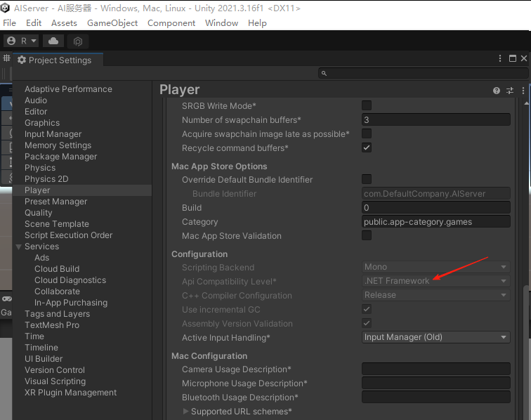This screenshot has width=531, height=420.
Task: Open the GameObject menu
Action: 112,23
